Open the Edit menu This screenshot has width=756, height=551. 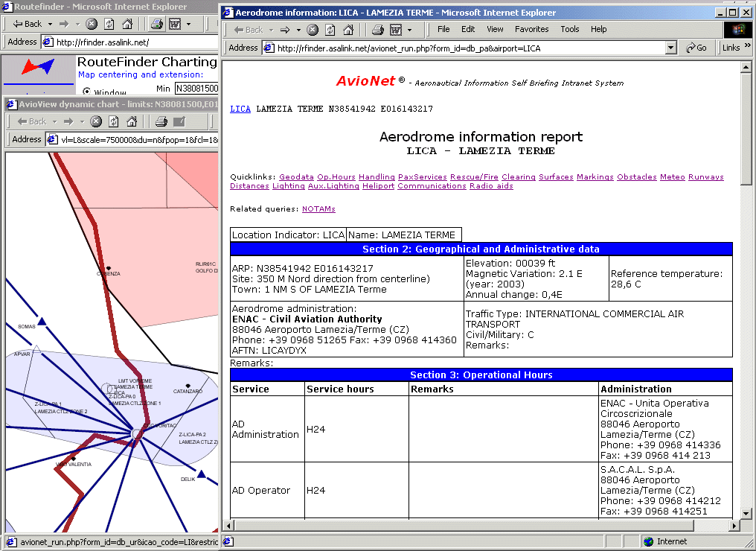468,30
